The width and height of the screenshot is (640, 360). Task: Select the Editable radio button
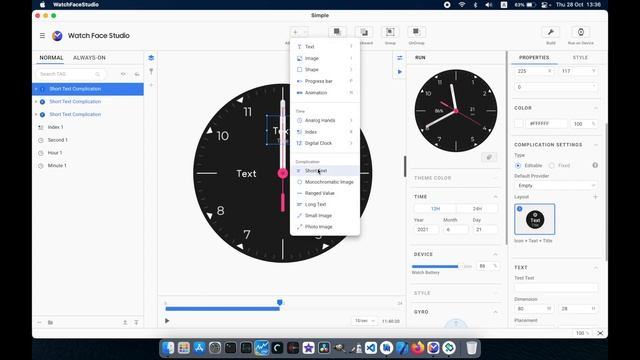point(518,166)
